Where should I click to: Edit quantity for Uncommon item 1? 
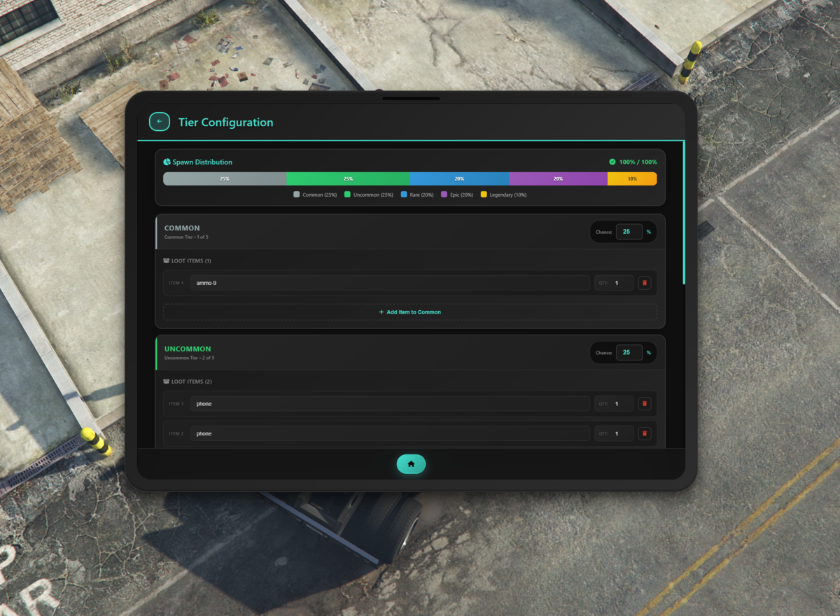[614, 404]
